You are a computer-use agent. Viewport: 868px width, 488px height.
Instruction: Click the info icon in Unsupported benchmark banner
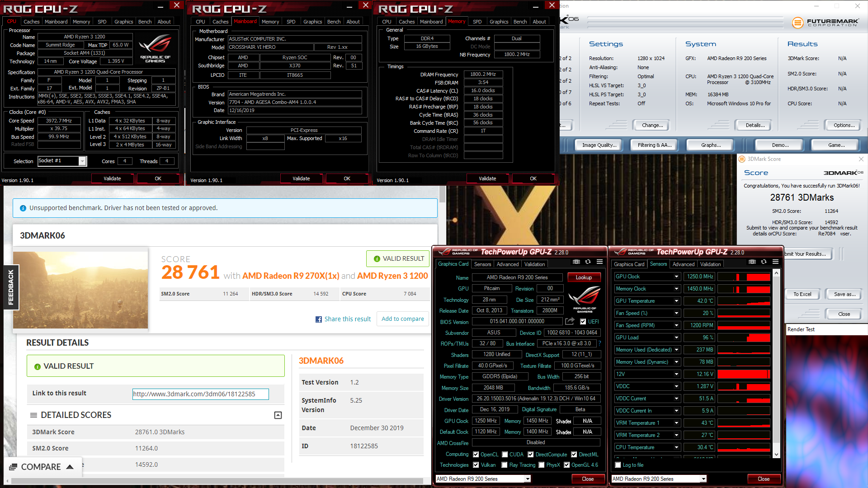23,208
